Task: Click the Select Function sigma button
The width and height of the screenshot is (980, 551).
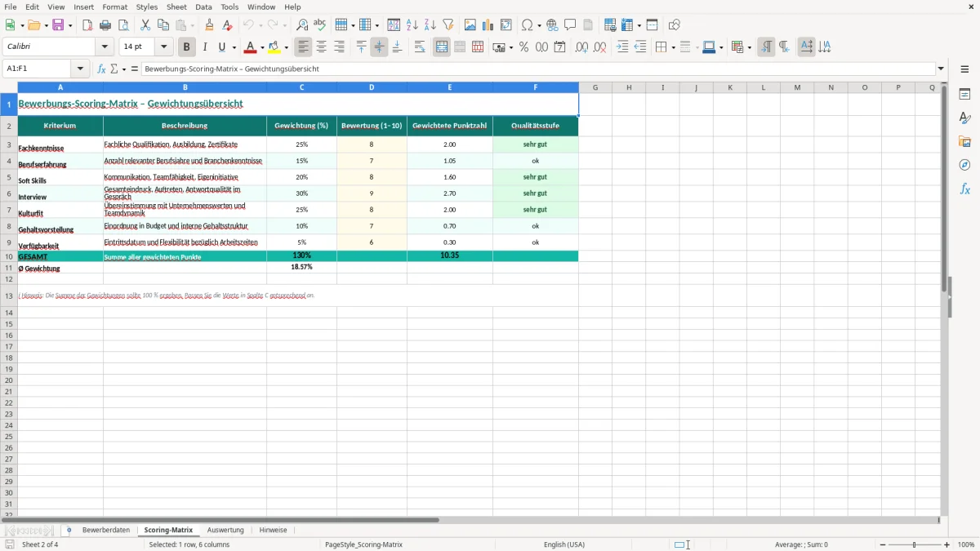Action: [x=114, y=69]
